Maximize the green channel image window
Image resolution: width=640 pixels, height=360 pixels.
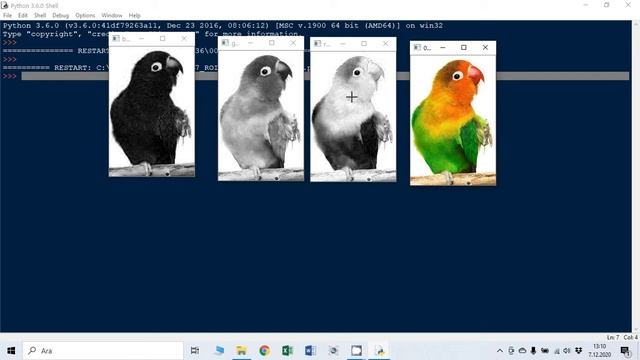pyautogui.click(x=271, y=43)
